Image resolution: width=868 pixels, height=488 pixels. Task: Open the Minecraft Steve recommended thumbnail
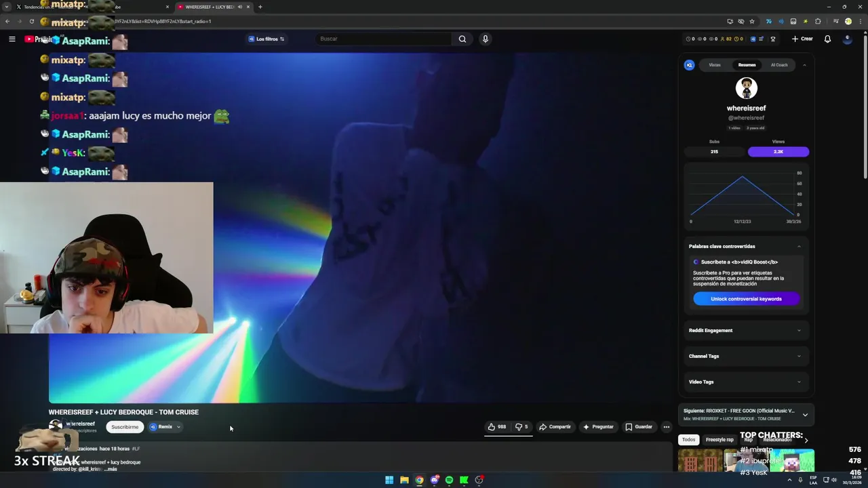pyautogui.click(x=791, y=461)
